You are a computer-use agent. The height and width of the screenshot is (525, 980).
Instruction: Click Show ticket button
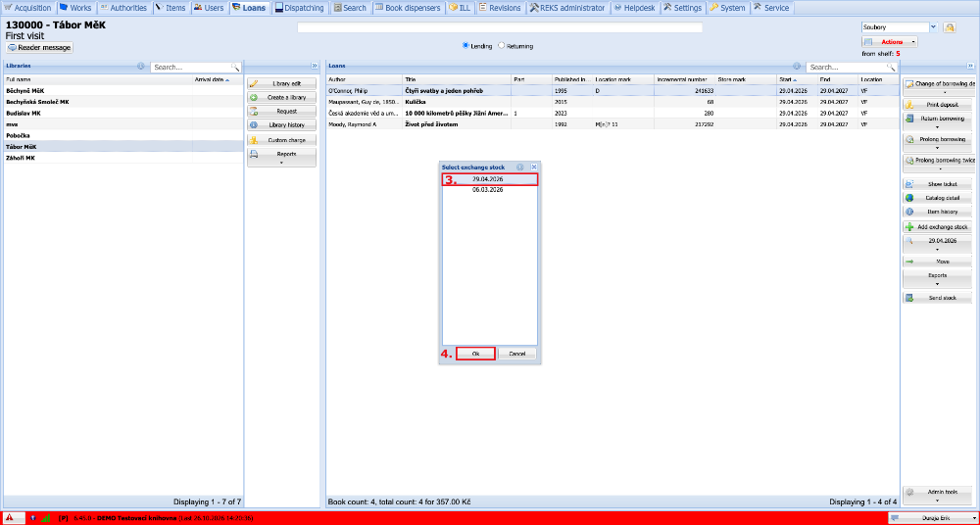tap(938, 184)
